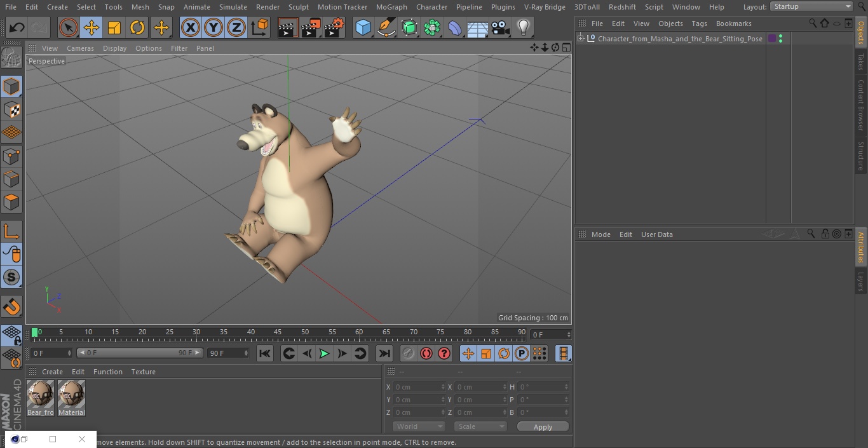Screen dimensions: 868x448
Task: Toggle the Enable Snap icon
Action: pyautogui.click(x=11, y=277)
